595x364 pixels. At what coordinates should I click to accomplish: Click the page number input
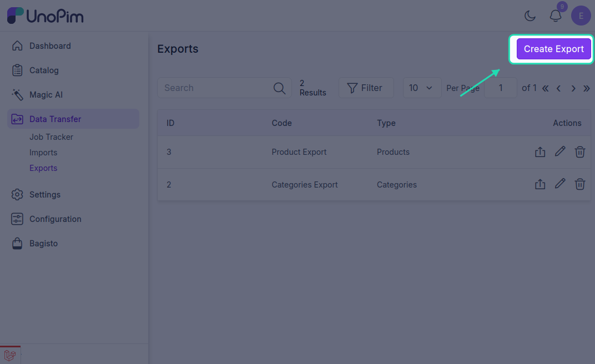pyautogui.click(x=501, y=88)
